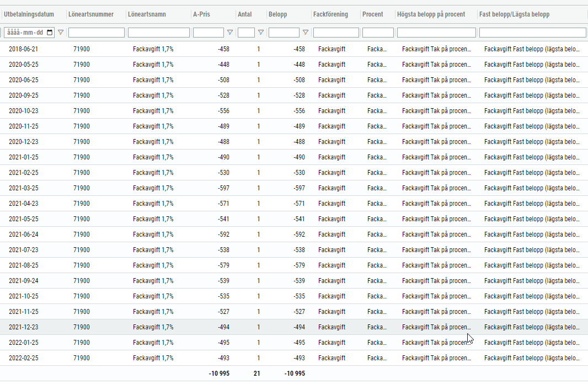
Task: Select the row dated 2020-09-25
Action: 294,95
